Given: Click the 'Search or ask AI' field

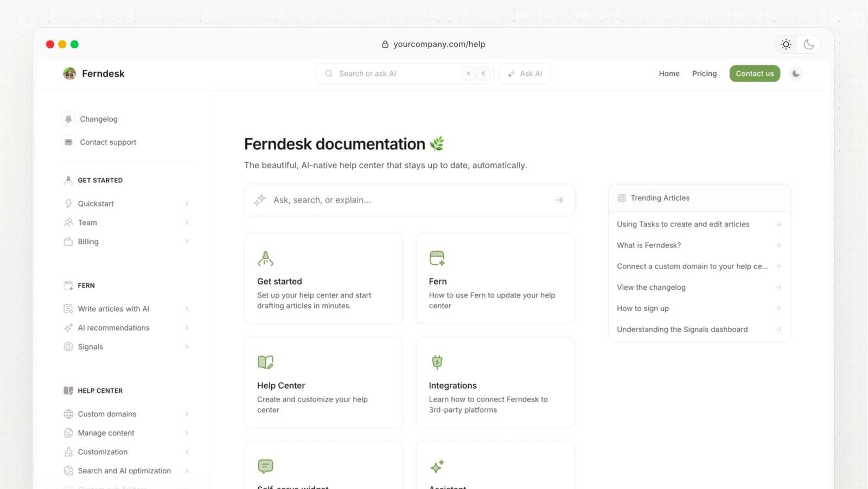Looking at the screenshot, I should pos(405,74).
